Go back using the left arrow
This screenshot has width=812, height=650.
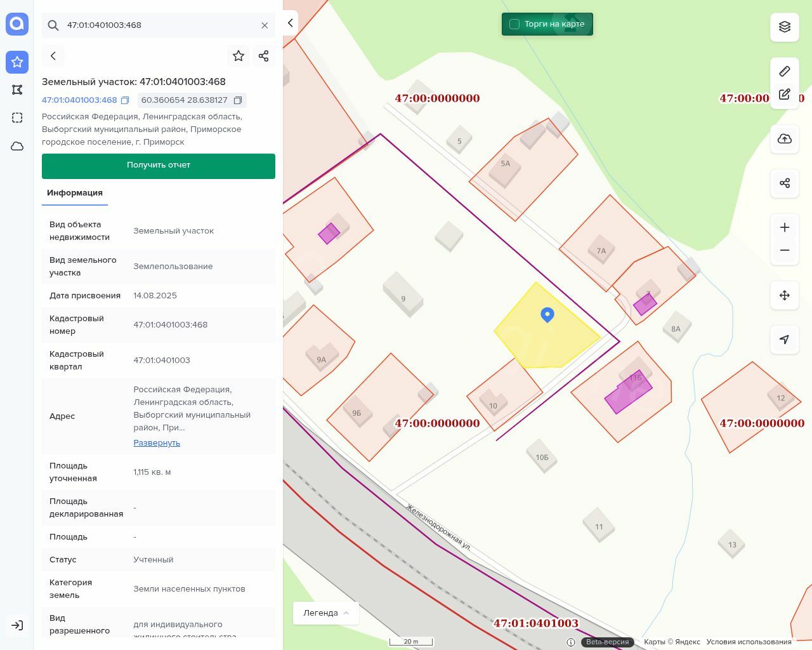pos(53,56)
